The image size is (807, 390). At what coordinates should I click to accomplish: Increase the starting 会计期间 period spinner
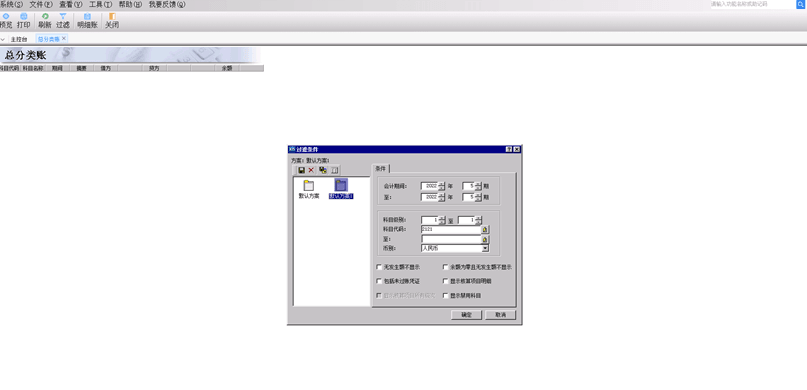[x=478, y=184]
